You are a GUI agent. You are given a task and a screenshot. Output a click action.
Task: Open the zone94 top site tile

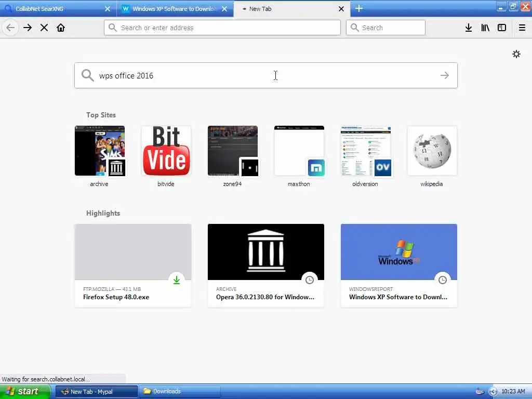pos(232,156)
